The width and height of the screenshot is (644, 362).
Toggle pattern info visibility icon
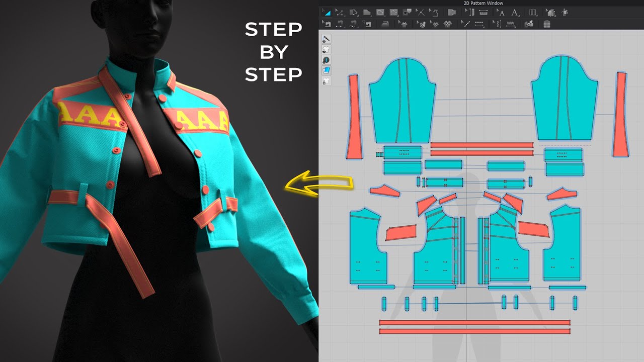click(327, 60)
